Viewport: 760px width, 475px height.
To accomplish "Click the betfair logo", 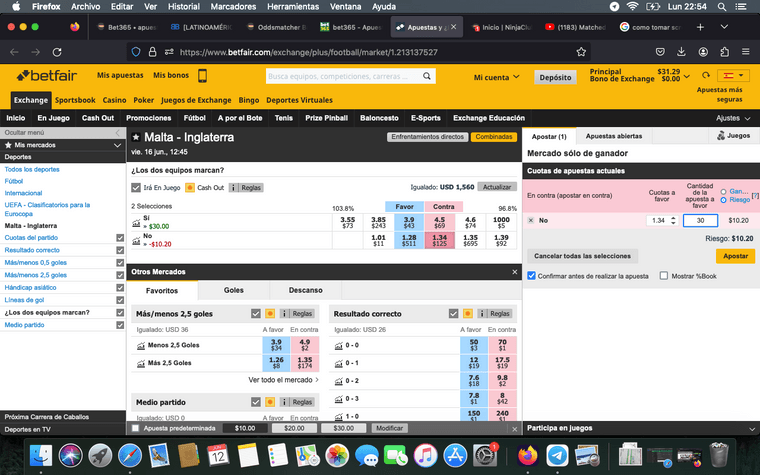I will pos(47,76).
